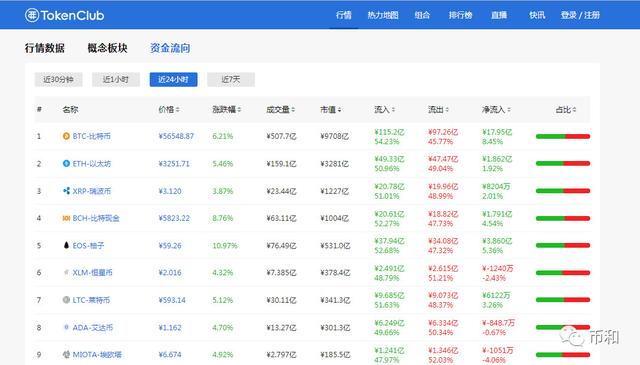Viewport: 640px width, 365px height.
Task: Switch to the 行情数据 tab
Action: click(x=44, y=48)
